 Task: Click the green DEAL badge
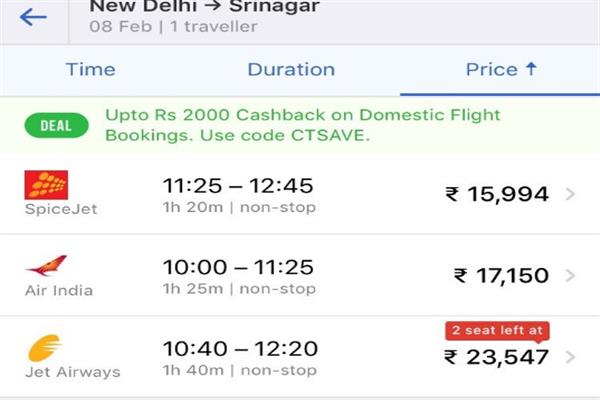tap(56, 126)
